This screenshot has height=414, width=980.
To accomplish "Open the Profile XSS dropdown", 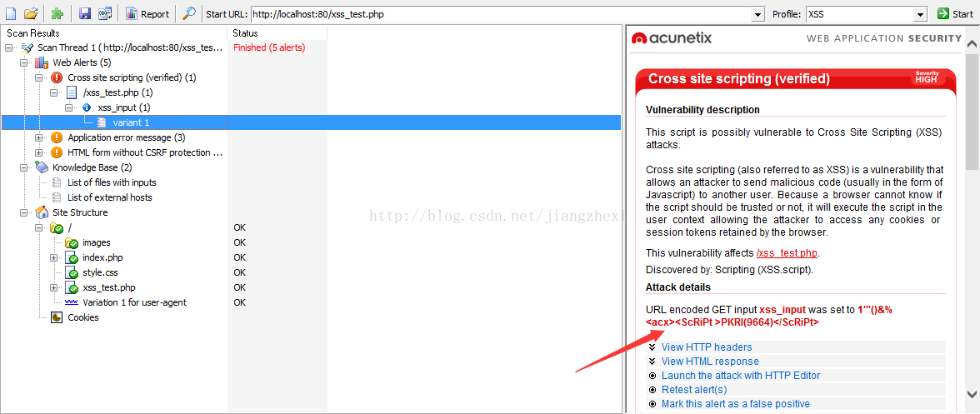I will [x=920, y=13].
